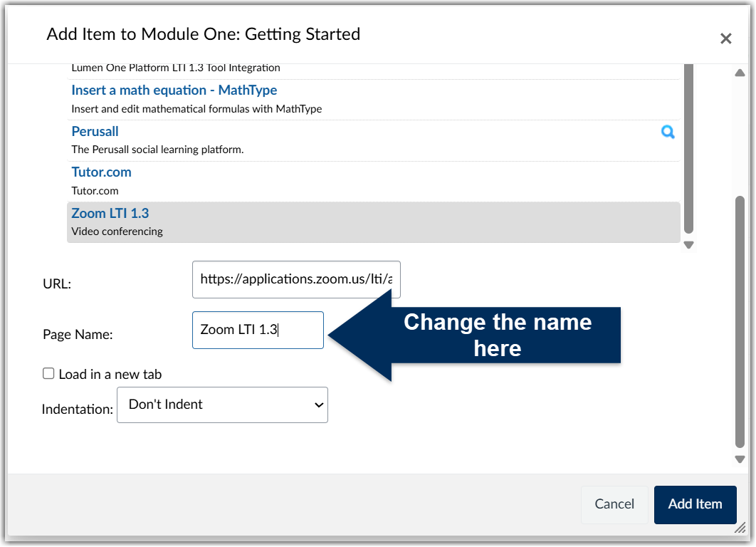The width and height of the screenshot is (756, 547).
Task: Open the Perusall search magnifier icon
Action: point(668,132)
